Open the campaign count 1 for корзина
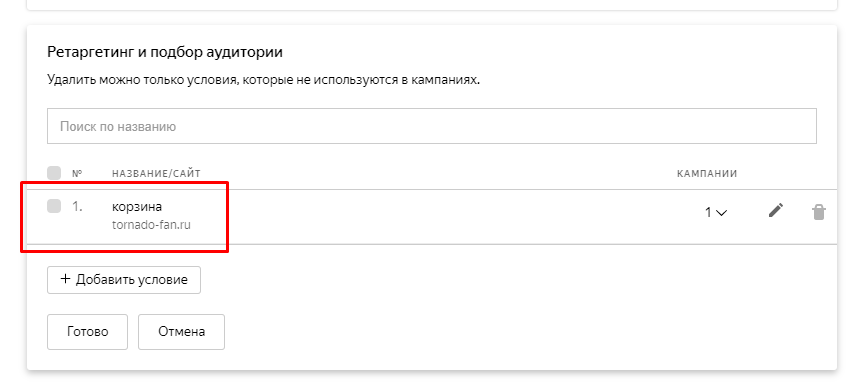 coord(708,213)
